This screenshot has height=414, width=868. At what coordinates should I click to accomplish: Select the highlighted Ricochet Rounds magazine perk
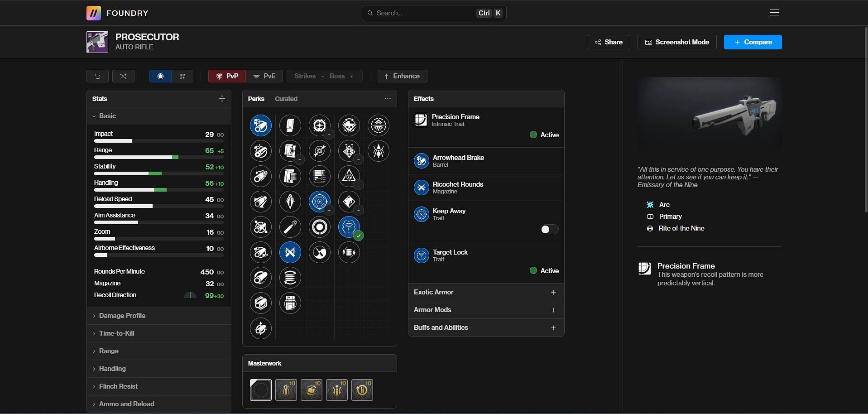pos(290,252)
